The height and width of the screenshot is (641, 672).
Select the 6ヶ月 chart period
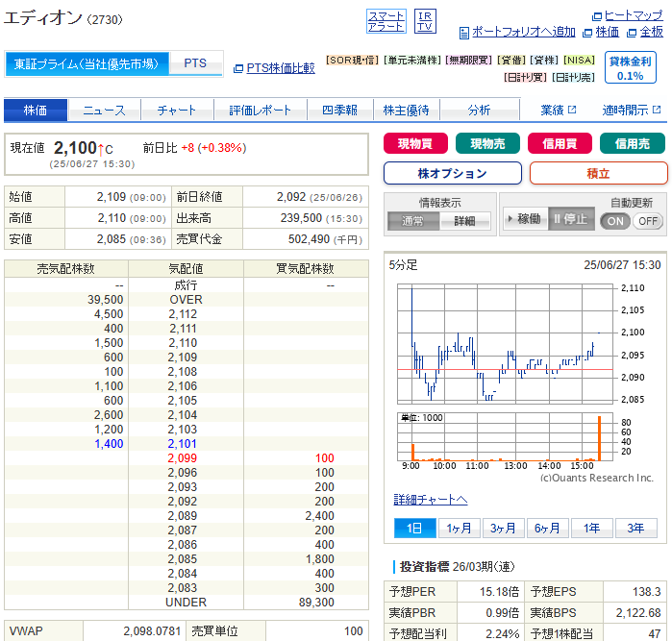click(x=547, y=528)
